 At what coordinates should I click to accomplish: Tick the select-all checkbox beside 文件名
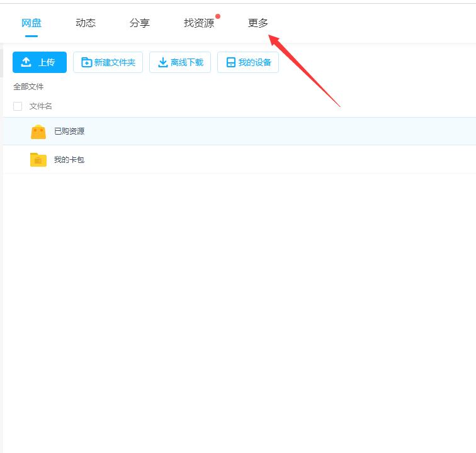(18, 106)
